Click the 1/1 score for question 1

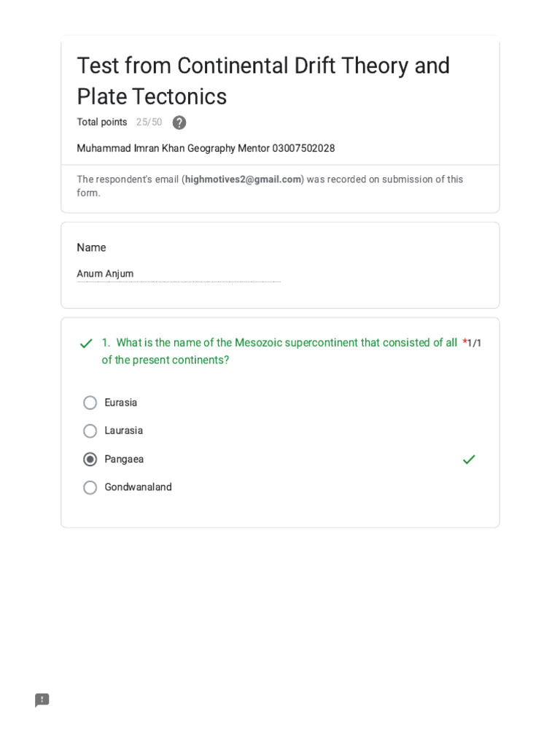[475, 343]
